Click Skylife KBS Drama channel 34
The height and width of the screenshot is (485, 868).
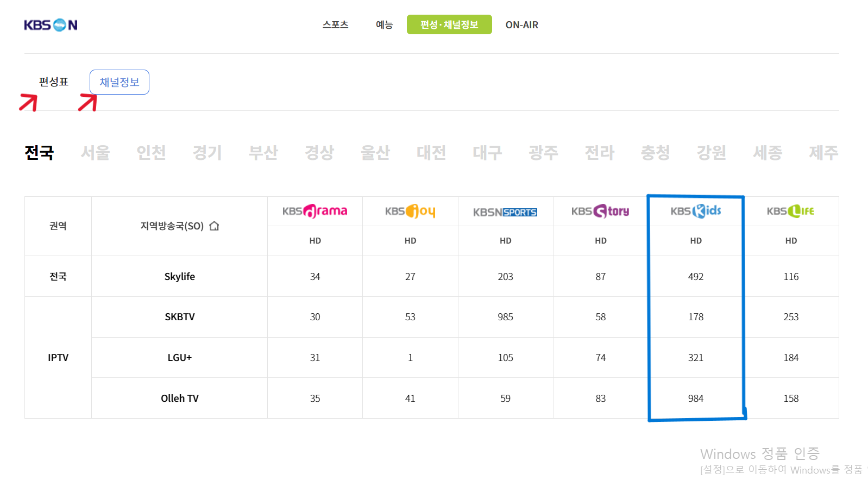315,276
